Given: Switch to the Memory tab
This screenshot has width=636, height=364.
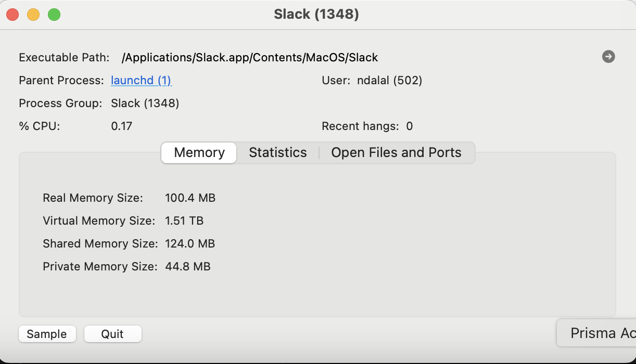Looking at the screenshot, I should [199, 153].
